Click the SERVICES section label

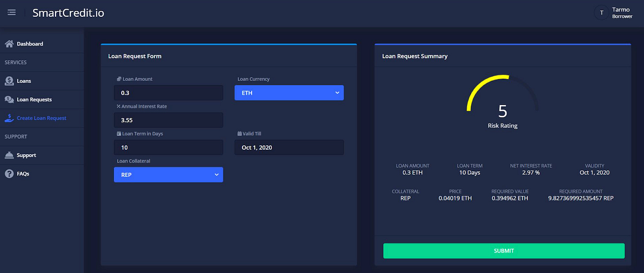pyautogui.click(x=16, y=62)
